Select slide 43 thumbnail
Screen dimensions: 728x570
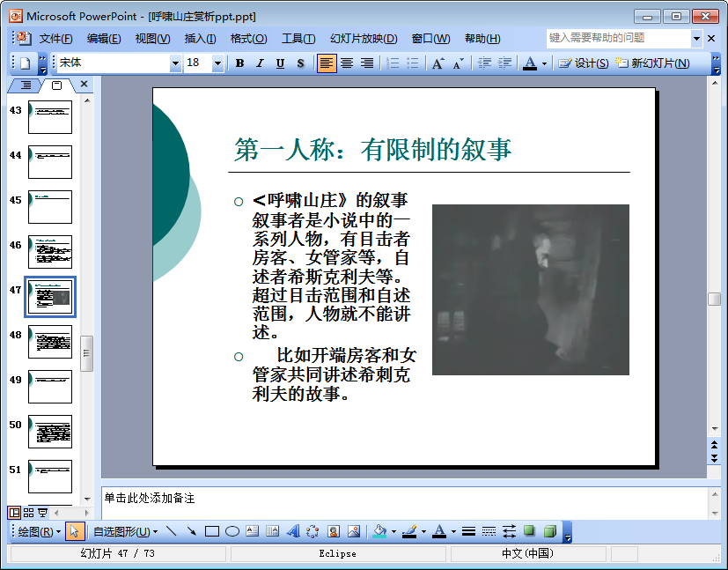(x=50, y=117)
